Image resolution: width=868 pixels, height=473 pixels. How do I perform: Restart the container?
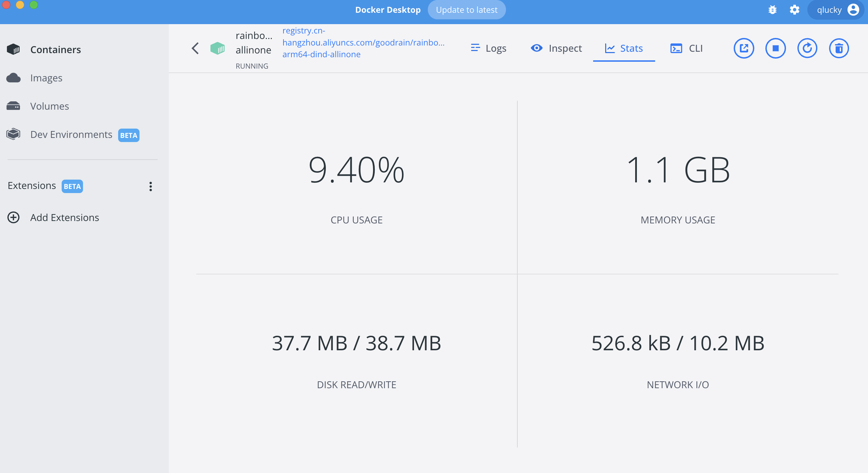tap(807, 48)
